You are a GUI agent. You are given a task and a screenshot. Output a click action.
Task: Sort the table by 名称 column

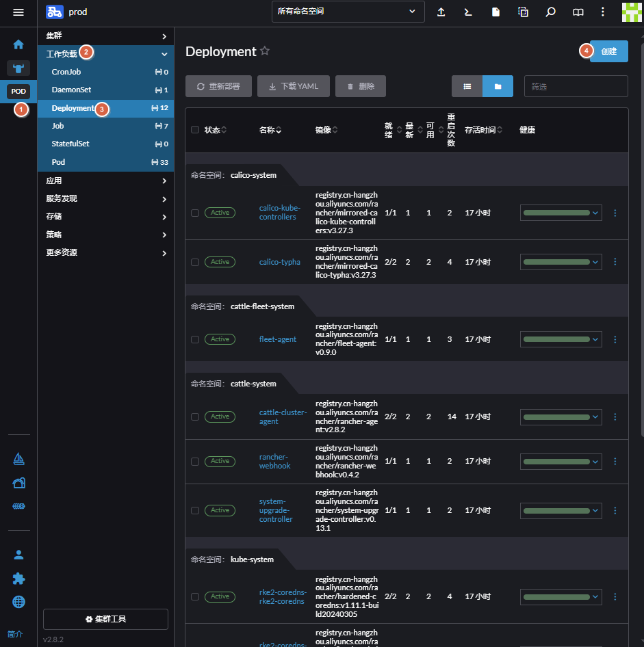click(270, 130)
